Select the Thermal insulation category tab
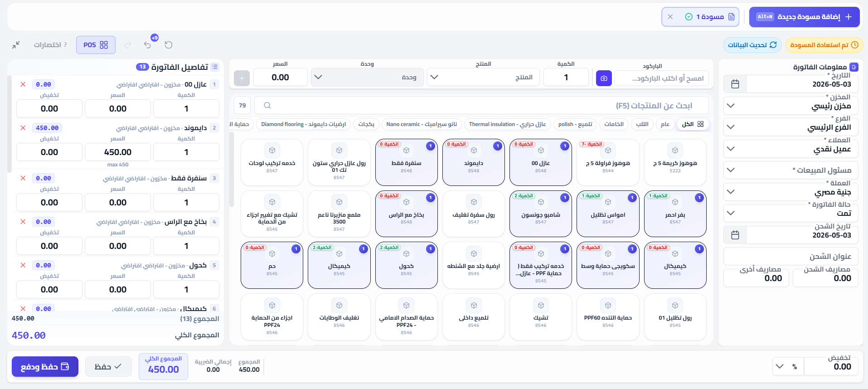 (x=507, y=124)
